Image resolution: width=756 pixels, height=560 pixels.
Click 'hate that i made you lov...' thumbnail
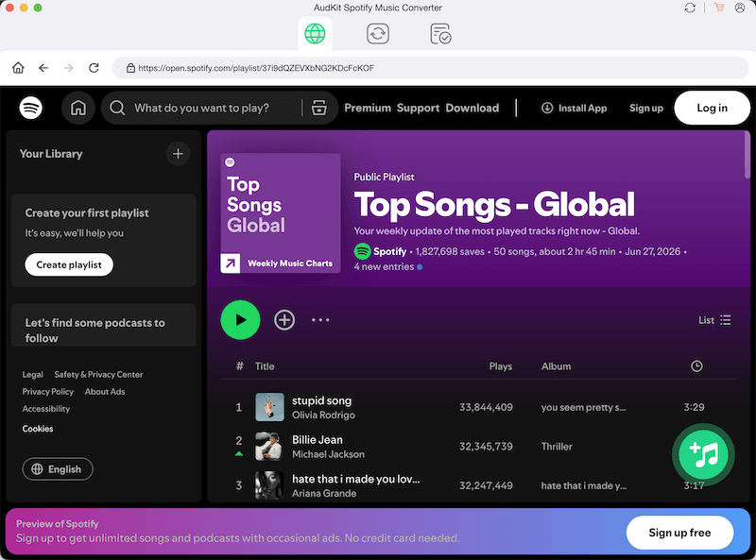[269, 485]
